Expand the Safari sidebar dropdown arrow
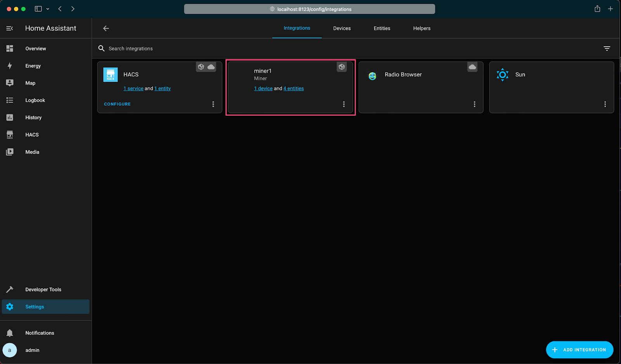This screenshot has height=364, width=621. pos(48,9)
